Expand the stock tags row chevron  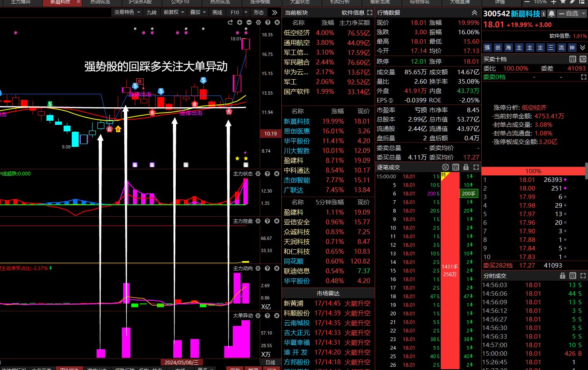click(583, 48)
